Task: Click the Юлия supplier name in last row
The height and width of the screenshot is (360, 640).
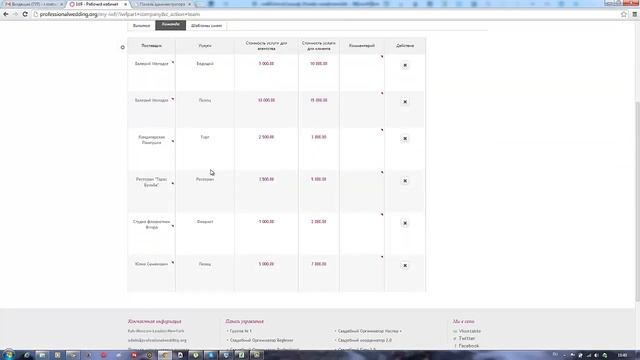Action: click(151, 264)
